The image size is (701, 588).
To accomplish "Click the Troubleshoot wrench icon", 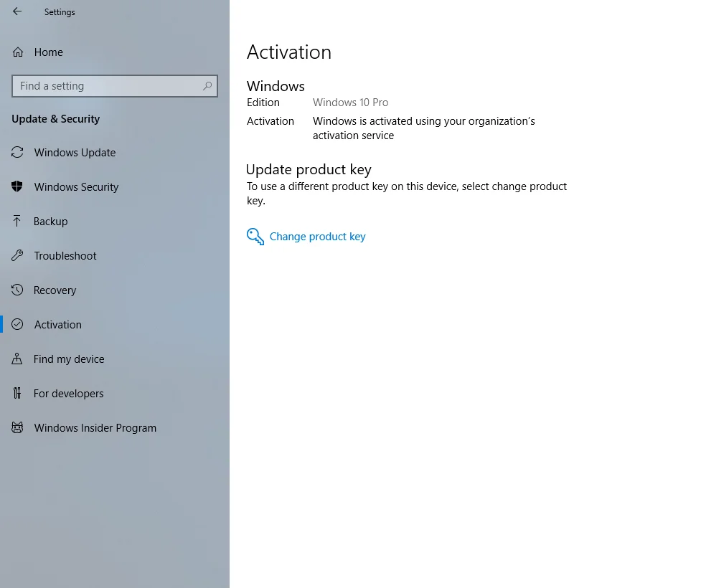I will click(17, 255).
